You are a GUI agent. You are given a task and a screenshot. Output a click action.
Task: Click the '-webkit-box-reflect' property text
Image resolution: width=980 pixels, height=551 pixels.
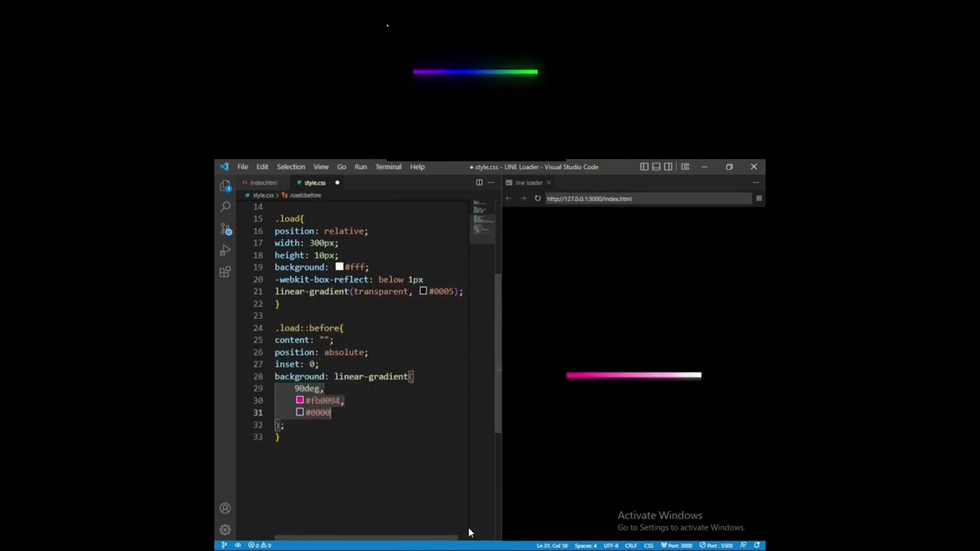tap(323, 279)
